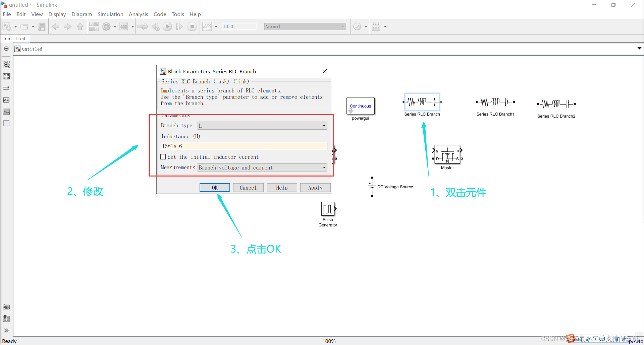Click the Forward navigation arrow
The width and height of the screenshot is (644, 345).
(68, 26)
